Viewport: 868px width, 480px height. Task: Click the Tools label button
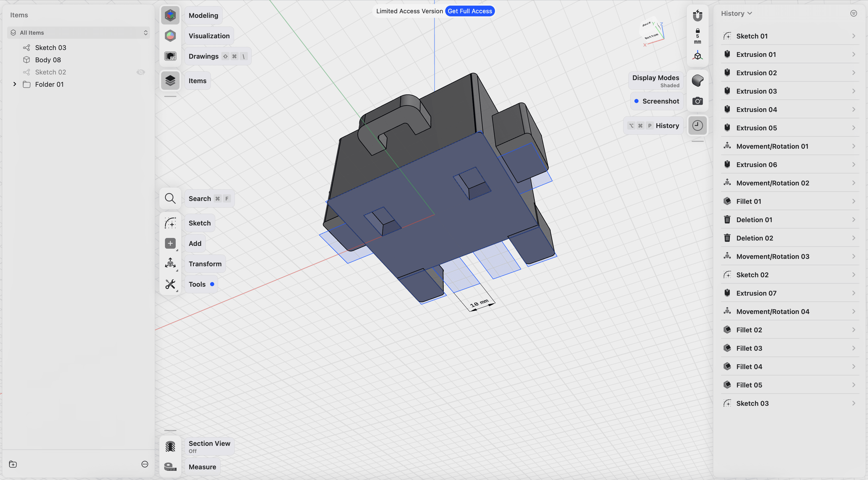coord(201,284)
